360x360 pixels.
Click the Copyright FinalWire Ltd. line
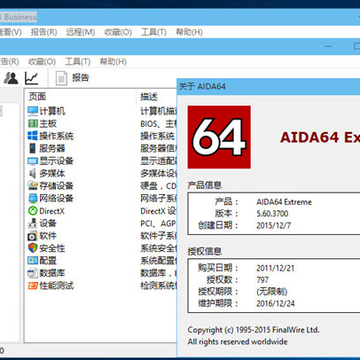tap(253, 330)
